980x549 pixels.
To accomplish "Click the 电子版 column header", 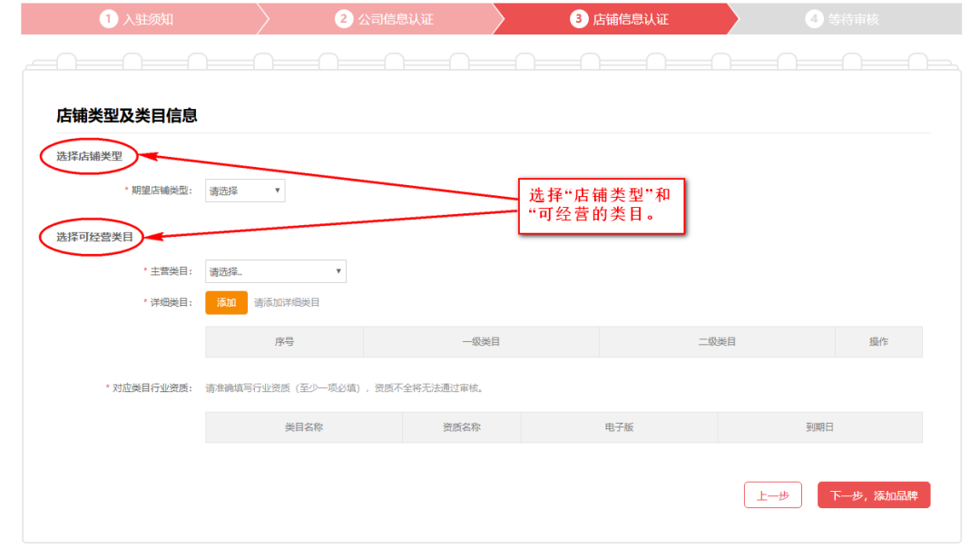I will [x=619, y=427].
